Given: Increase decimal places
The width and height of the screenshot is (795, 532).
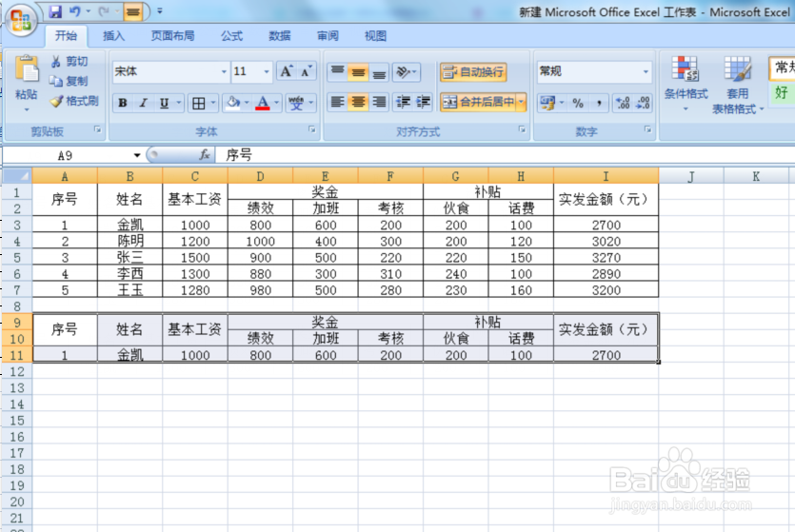Looking at the screenshot, I should tap(622, 104).
